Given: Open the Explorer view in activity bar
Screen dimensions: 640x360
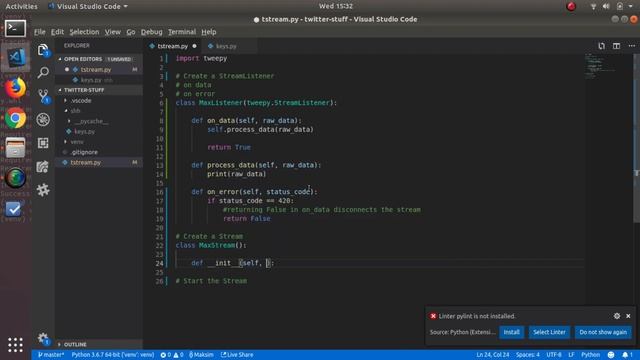Looking at the screenshot, I should pyautogui.click(x=43, y=50).
